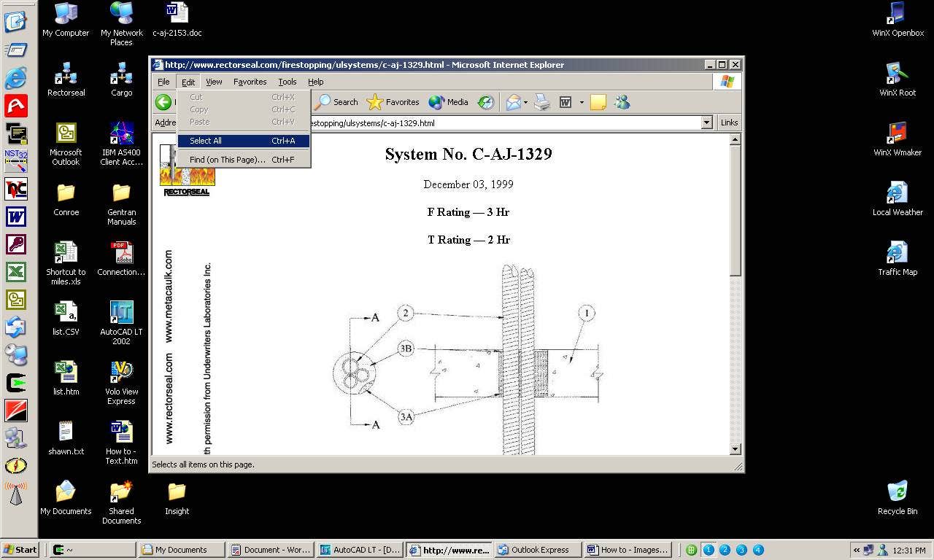
Task: Click Edit with Word toolbar icon
Action: (566, 102)
